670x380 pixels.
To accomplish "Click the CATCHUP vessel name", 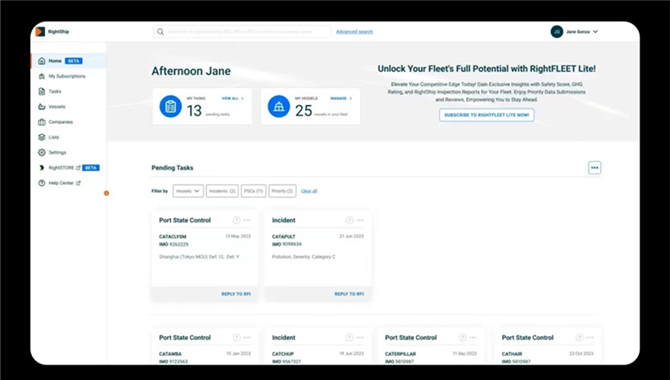I will [283, 354].
